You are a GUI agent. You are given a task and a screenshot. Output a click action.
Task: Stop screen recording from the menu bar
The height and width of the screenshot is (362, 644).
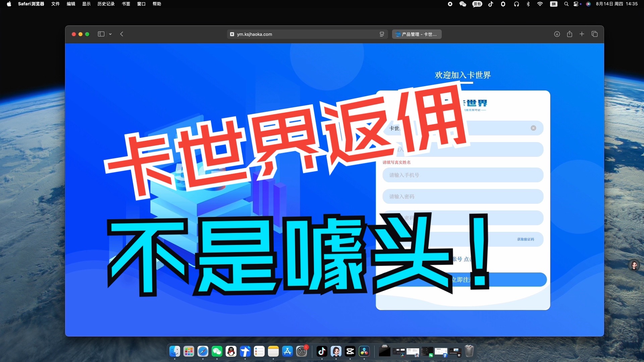coord(450,4)
